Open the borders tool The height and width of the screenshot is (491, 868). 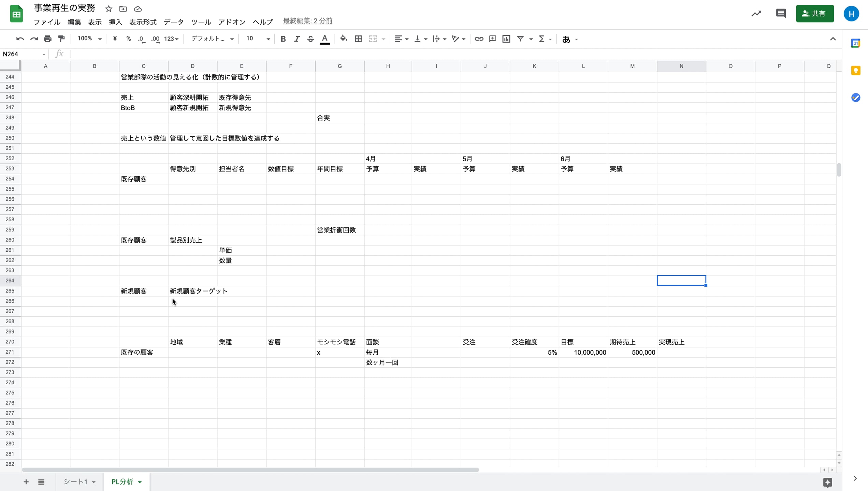(358, 39)
